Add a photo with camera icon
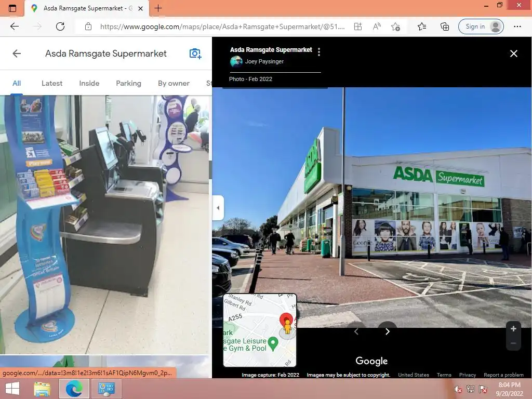 click(x=195, y=54)
